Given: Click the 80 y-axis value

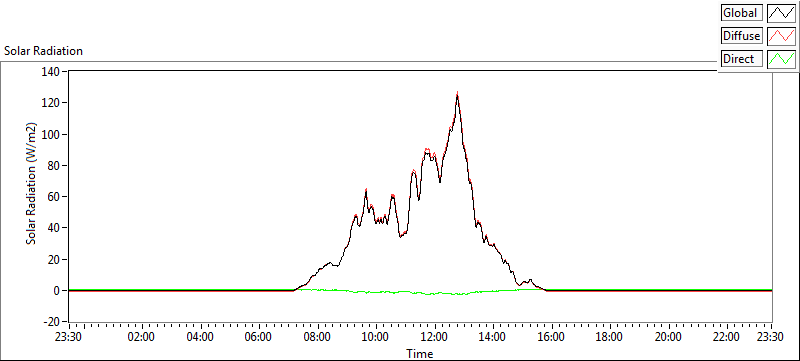Looking at the screenshot, I should [54, 166].
